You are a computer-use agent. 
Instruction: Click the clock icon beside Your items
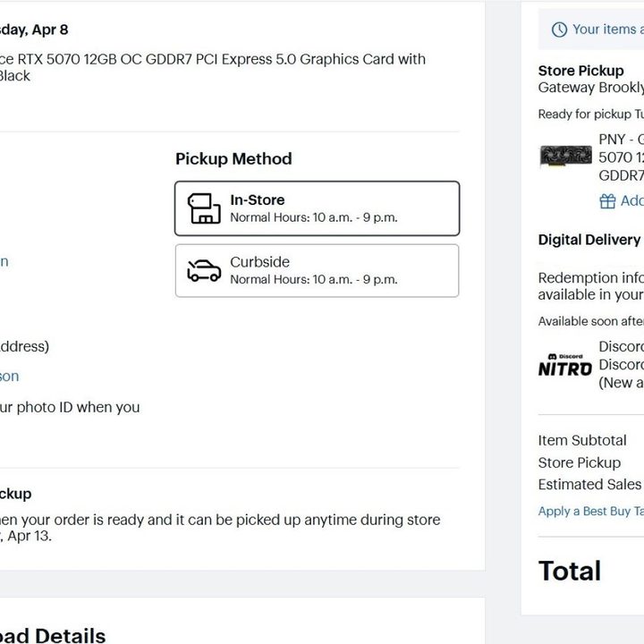pyautogui.click(x=559, y=30)
